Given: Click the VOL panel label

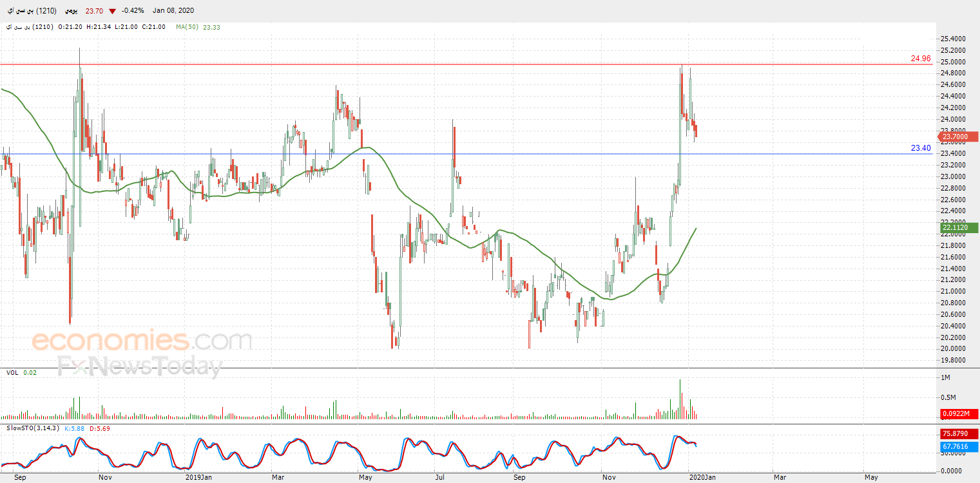Looking at the screenshot, I should [x=12, y=373].
